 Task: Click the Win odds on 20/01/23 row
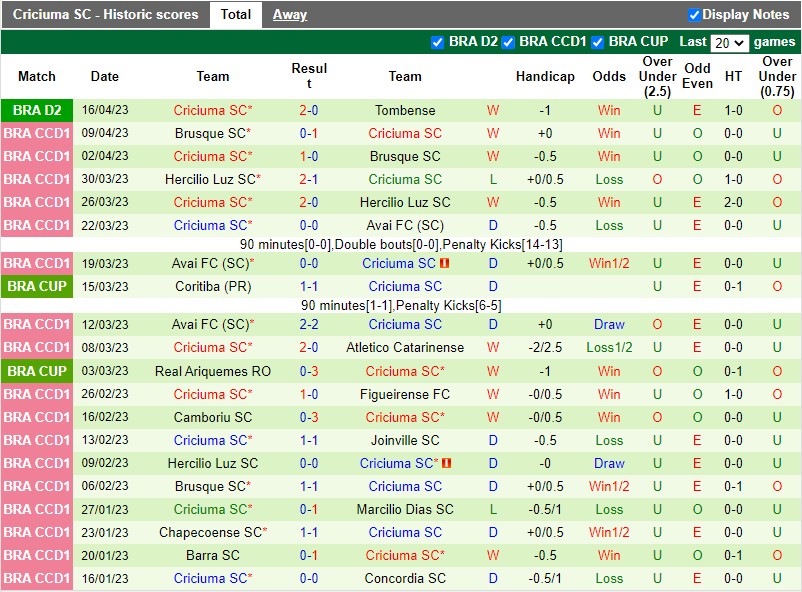tap(609, 555)
